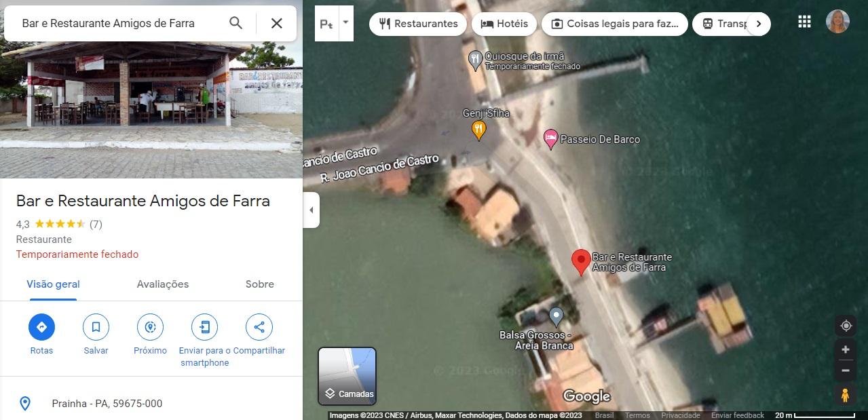Viewport: 868px width, 420px height.
Task: Click the Pegman Street View icon
Action: (846, 395)
